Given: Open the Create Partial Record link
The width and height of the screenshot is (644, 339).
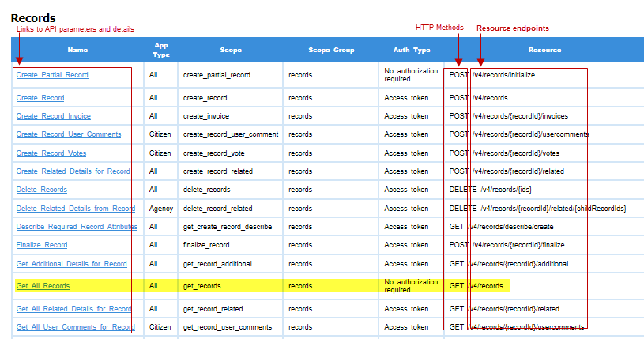Looking at the screenshot, I should pyautogui.click(x=52, y=75).
